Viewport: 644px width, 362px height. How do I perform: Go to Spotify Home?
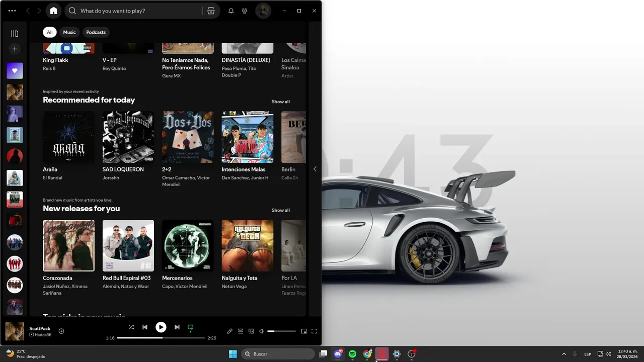[x=54, y=11]
